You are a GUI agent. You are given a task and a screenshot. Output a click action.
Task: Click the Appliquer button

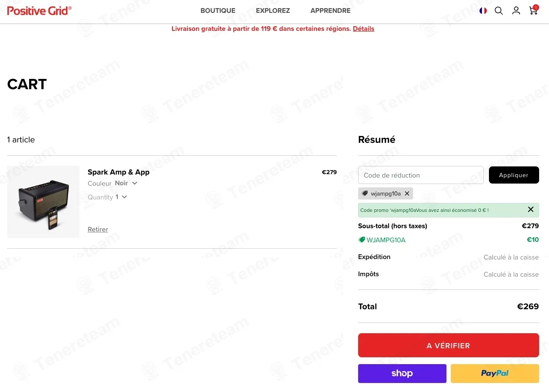(514, 175)
